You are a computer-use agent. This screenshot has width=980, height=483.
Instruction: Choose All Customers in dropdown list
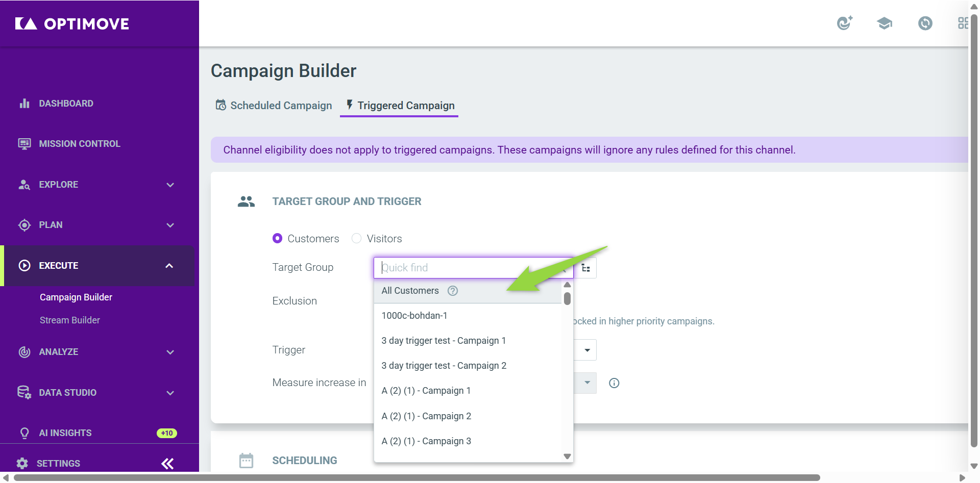pos(468,291)
